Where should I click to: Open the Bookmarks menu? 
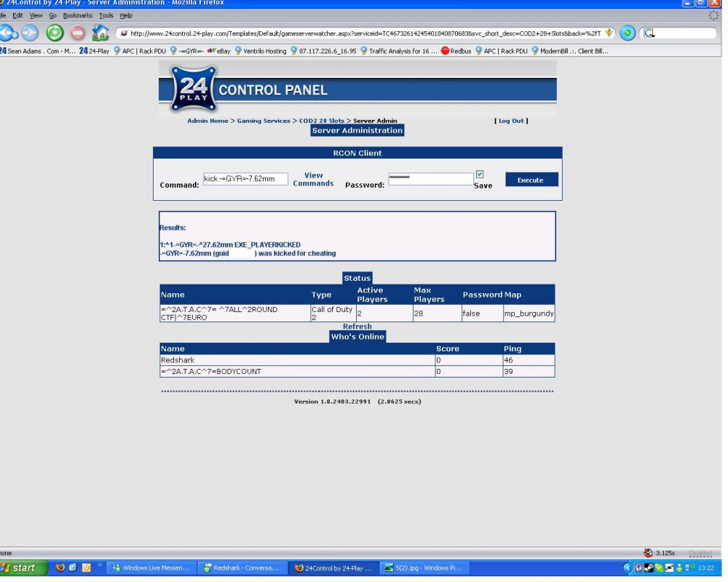tap(77, 15)
